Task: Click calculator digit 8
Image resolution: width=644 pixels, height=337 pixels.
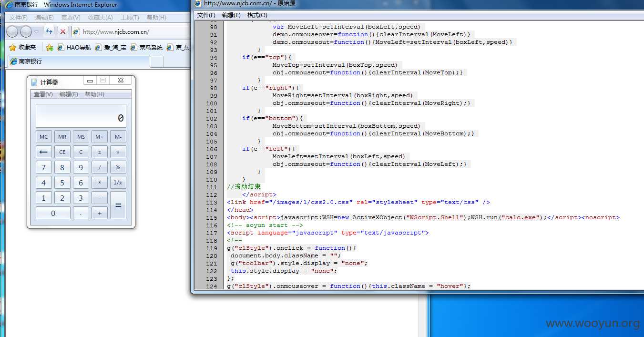Action: tap(62, 167)
